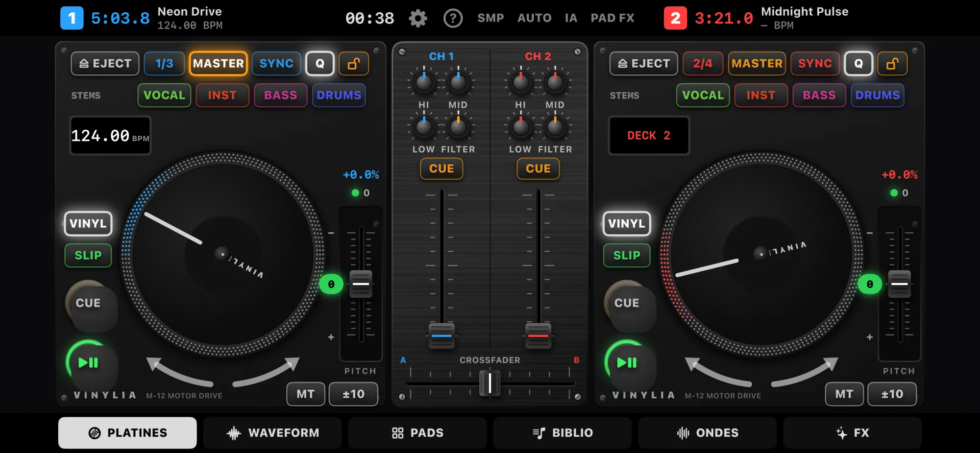Viewport: 980px width, 453px height.
Task: Toggle the deck 1 lock icon
Action: point(354,64)
